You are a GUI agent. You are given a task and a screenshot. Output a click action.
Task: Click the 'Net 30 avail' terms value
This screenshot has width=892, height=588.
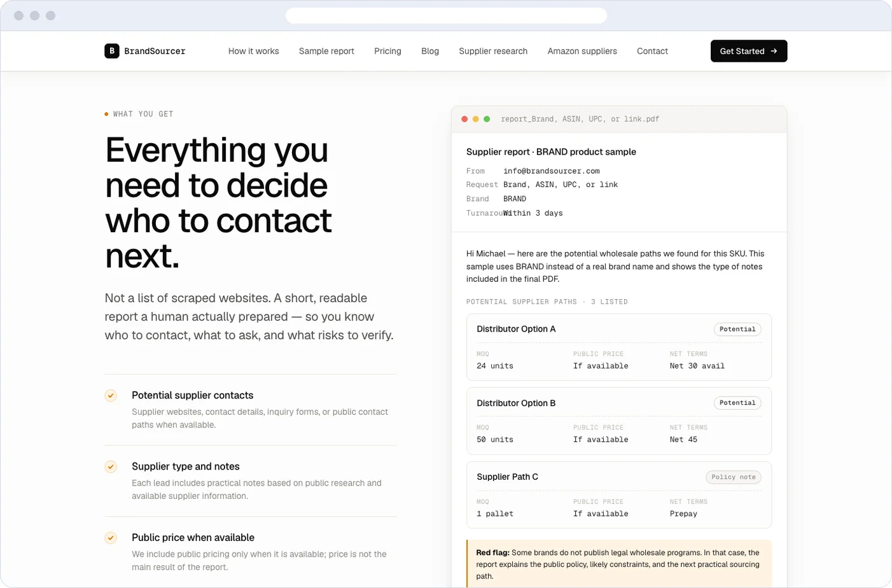(x=697, y=366)
